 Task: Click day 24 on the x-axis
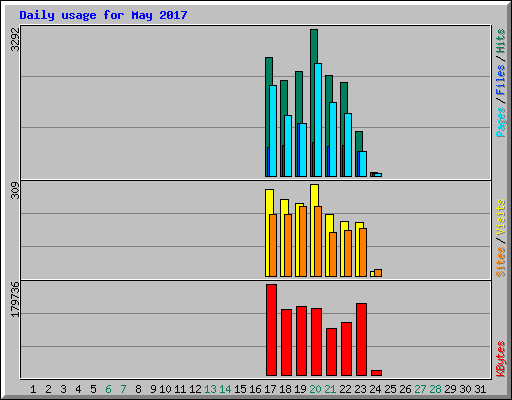coord(375,389)
